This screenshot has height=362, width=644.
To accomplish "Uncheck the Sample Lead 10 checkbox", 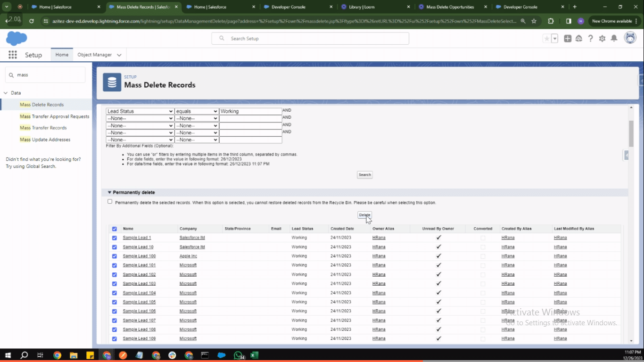I will (x=114, y=247).
